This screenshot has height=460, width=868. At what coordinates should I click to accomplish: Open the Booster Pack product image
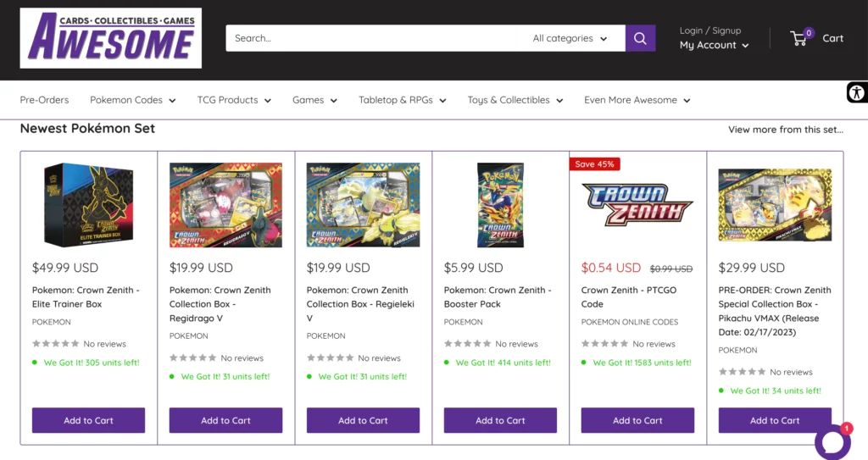500,205
